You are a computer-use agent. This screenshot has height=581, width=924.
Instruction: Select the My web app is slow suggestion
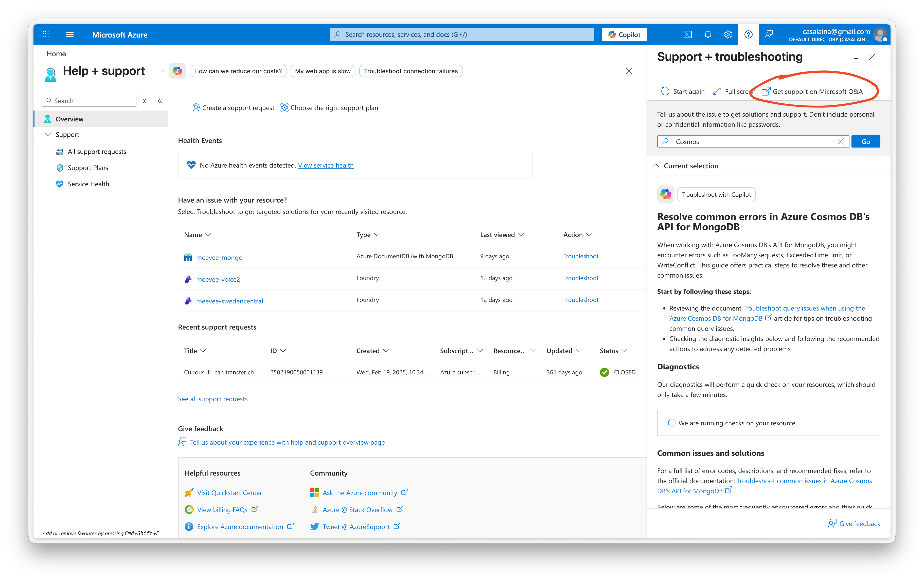pyautogui.click(x=322, y=71)
